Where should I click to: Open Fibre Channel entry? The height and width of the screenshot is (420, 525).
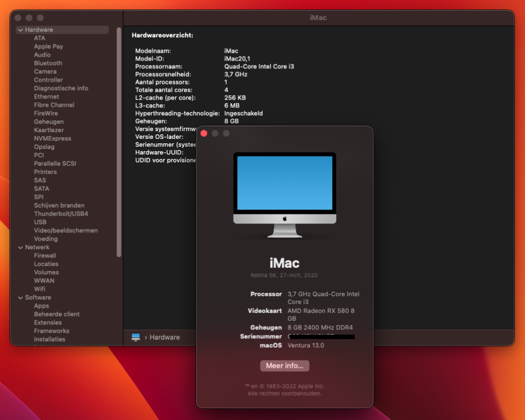click(54, 105)
